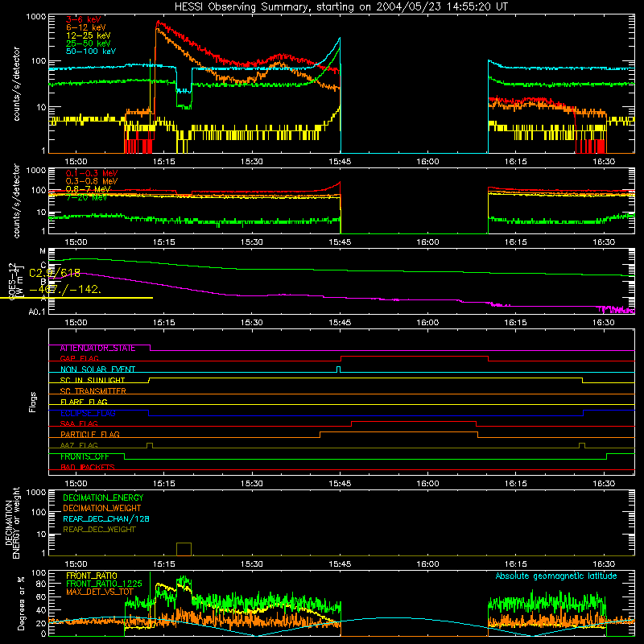Click the FRONT_RATIO_1225 legend label
The width and height of the screenshot is (644, 644).
click(x=104, y=584)
